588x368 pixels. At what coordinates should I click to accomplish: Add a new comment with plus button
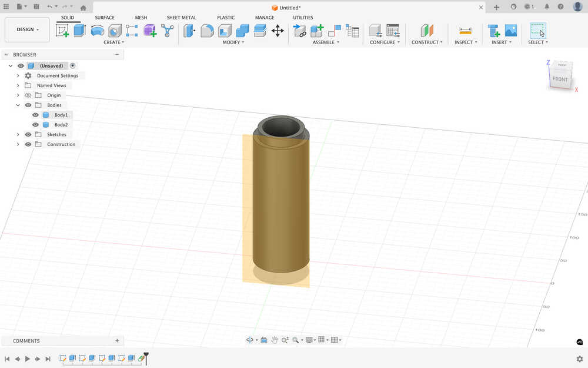pyautogui.click(x=117, y=340)
